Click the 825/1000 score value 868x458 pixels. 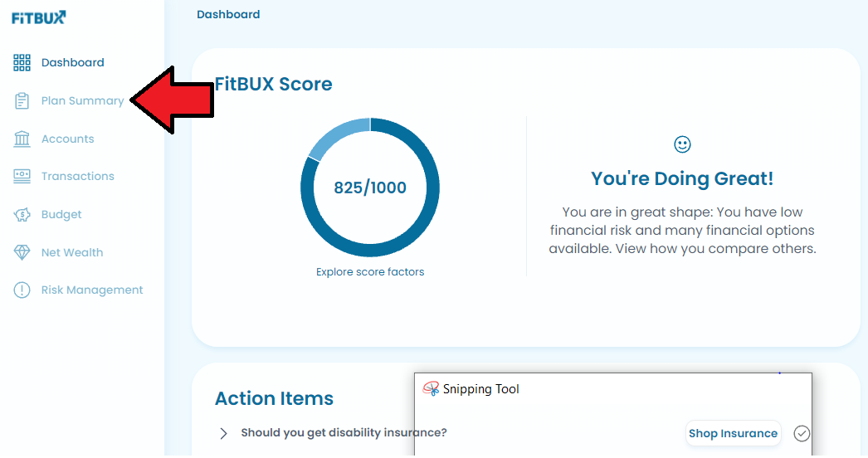370,188
